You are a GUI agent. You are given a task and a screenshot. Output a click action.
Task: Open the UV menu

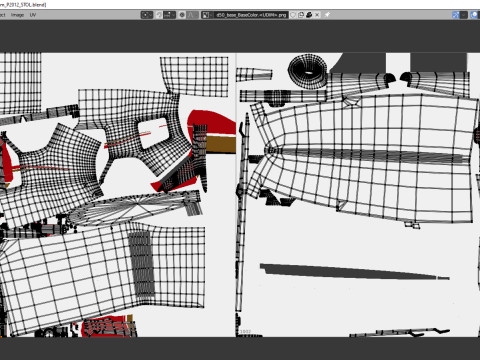click(33, 15)
